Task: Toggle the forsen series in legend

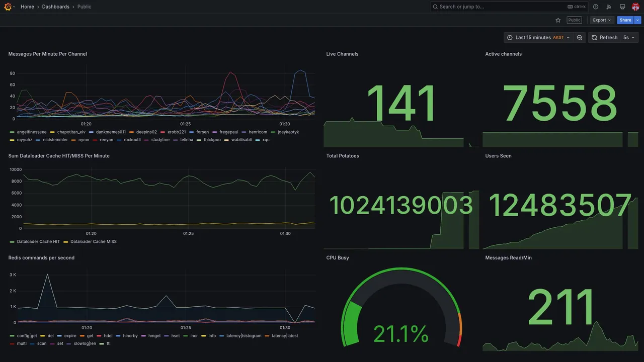Action: [202, 132]
